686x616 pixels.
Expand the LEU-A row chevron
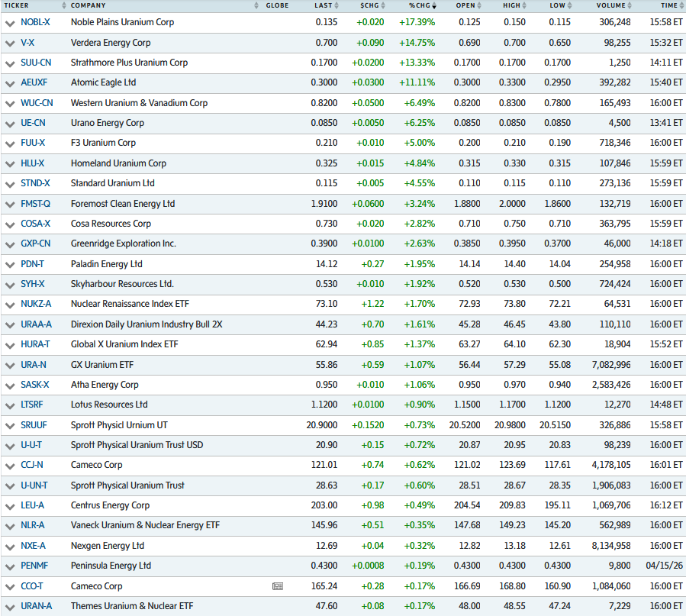point(10,506)
